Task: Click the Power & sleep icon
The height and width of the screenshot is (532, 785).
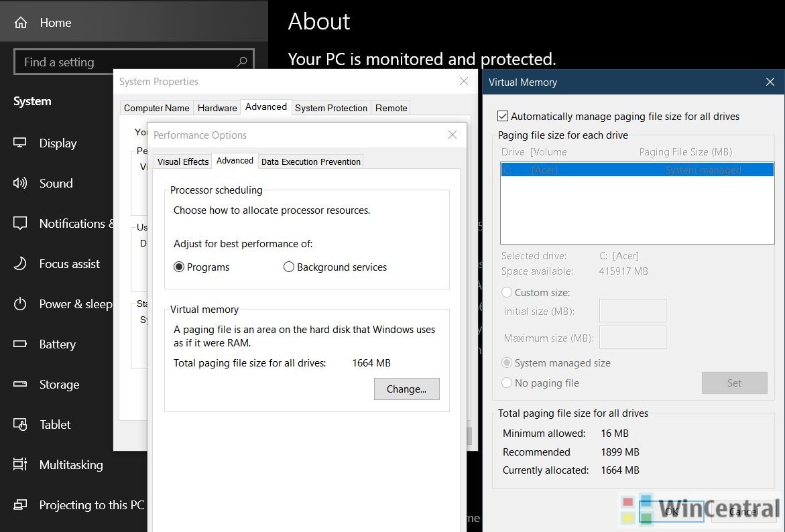Action: pyautogui.click(x=21, y=304)
